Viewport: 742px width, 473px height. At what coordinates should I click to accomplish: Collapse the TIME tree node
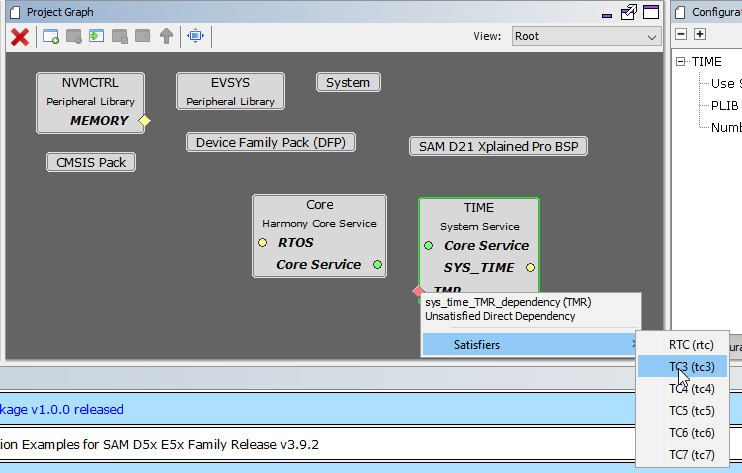682,62
